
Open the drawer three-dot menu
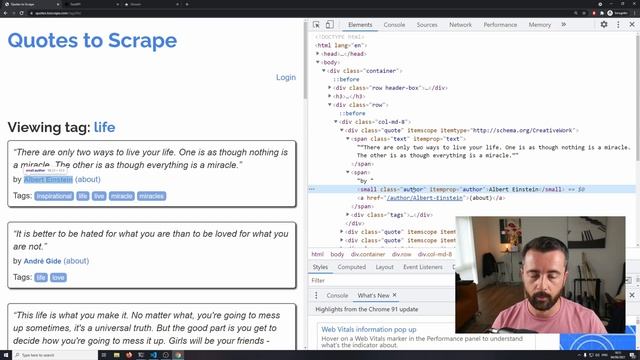point(316,295)
